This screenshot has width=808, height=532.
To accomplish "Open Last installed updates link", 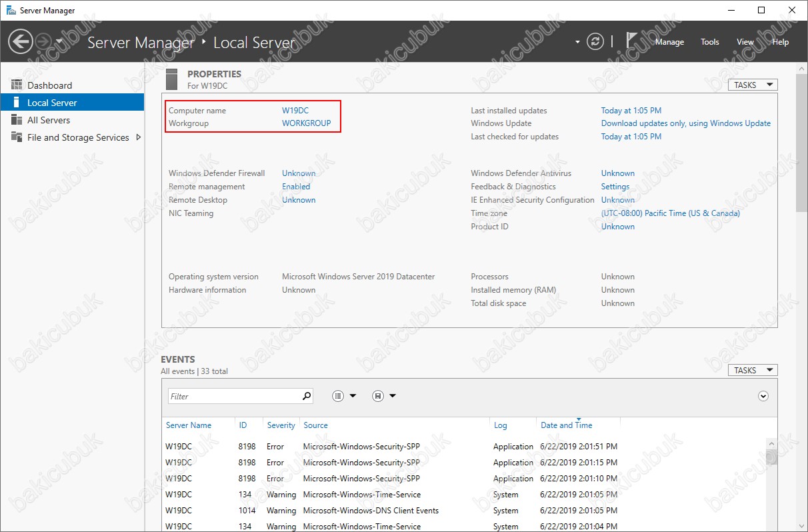I will (631, 111).
